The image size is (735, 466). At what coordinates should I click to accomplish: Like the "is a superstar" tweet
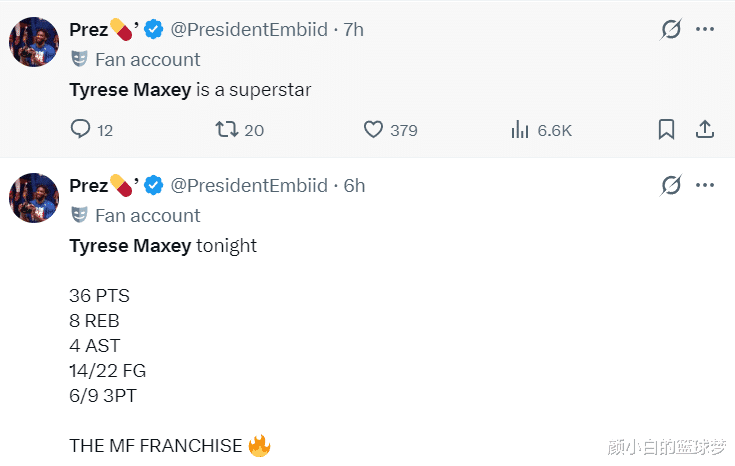[374, 130]
